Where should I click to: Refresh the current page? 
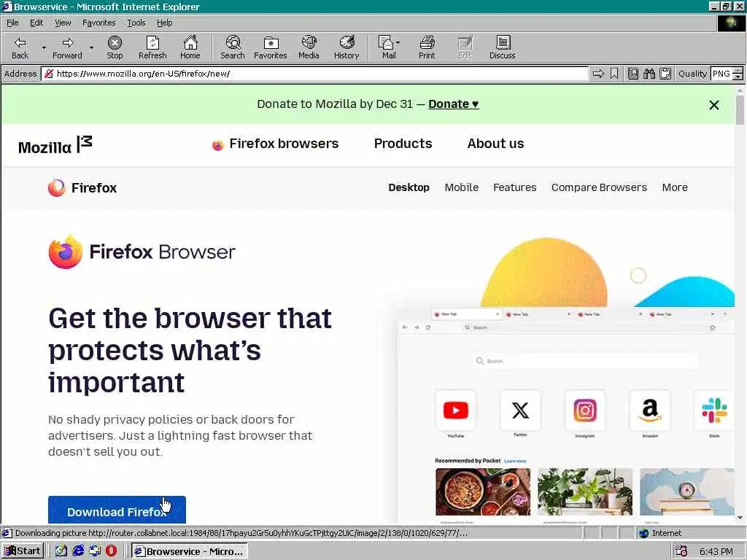pyautogui.click(x=152, y=47)
